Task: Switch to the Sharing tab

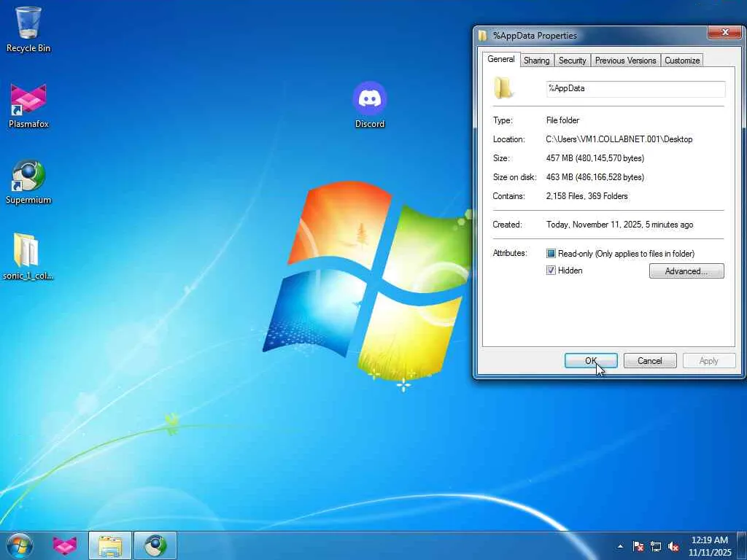Action: [536, 61]
